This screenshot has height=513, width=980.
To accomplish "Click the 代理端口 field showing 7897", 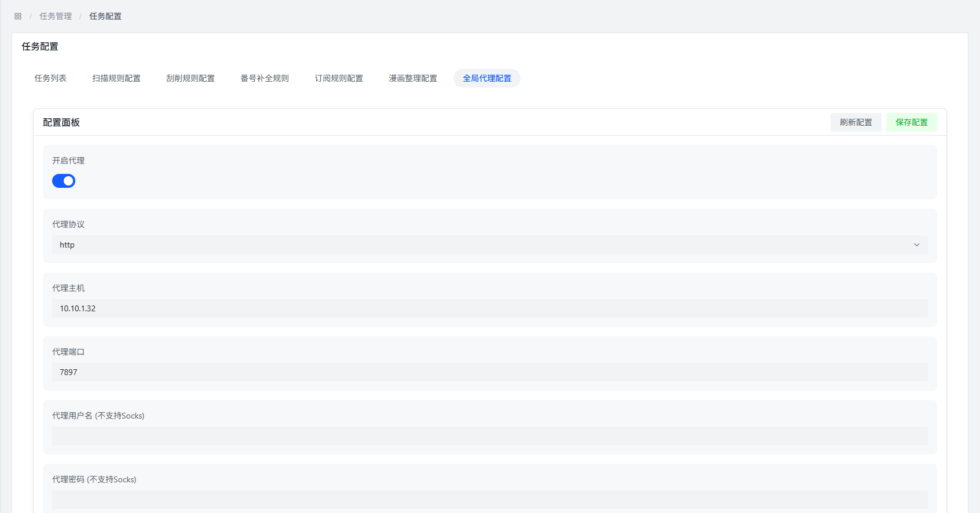I will [489, 372].
